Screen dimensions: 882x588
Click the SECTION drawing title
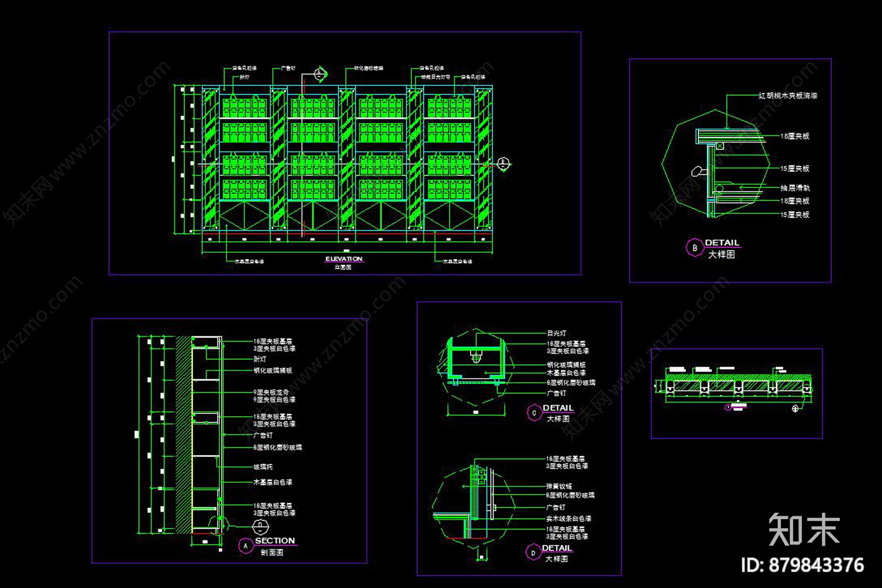275,540
